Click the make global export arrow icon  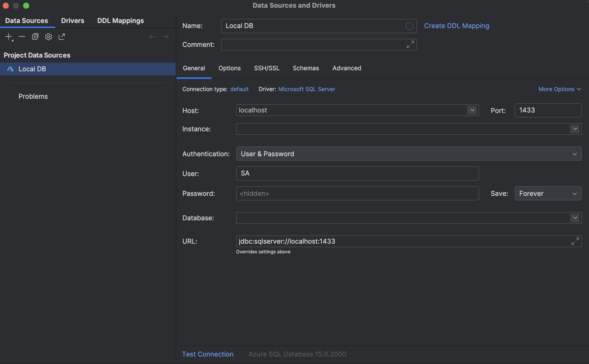(62, 37)
